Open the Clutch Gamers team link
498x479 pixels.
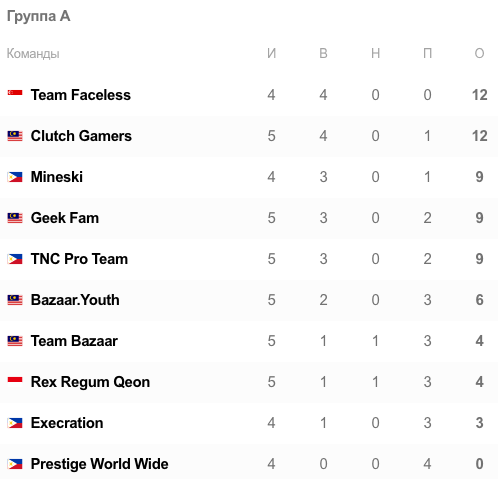click(81, 136)
